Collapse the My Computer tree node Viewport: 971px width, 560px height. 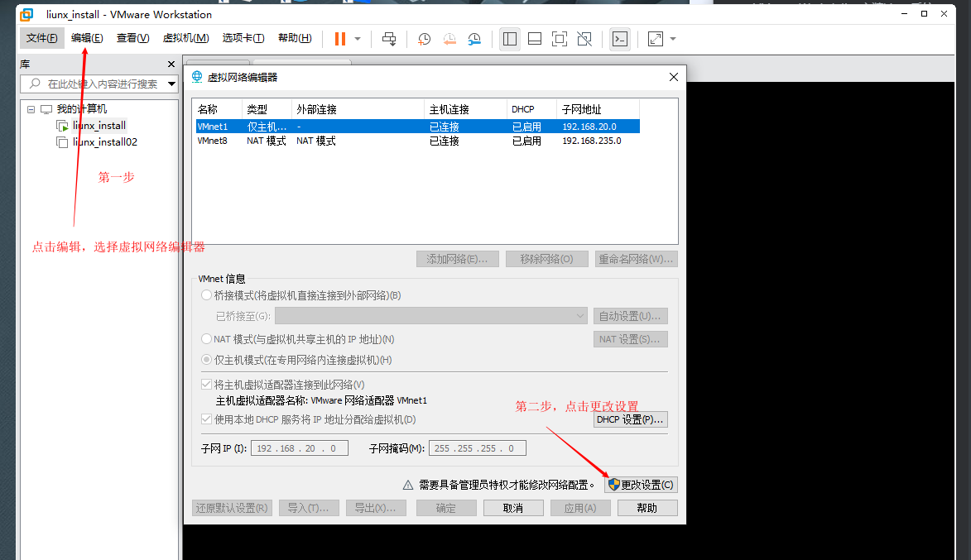(31, 109)
